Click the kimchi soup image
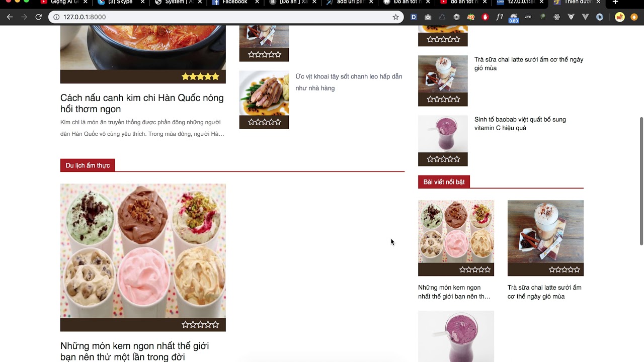Viewport: 644px width, 362px height. [143, 48]
